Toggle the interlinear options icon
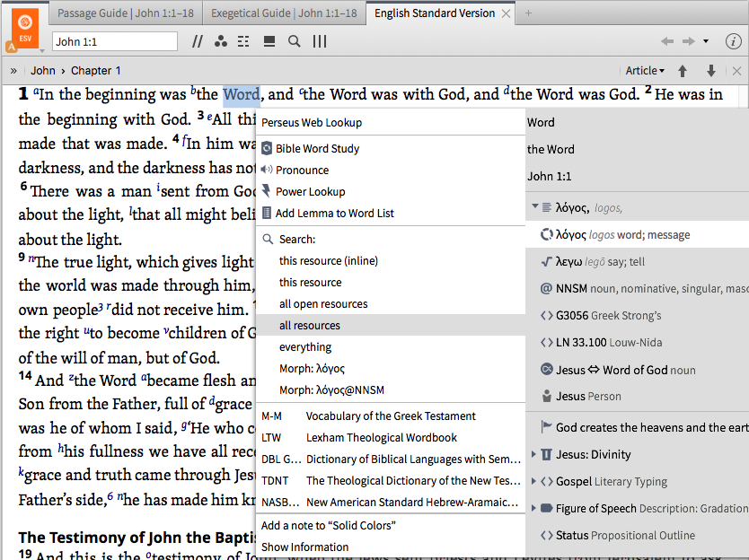The width and height of the screenshot is (749, 560). (x=243, y=41)
